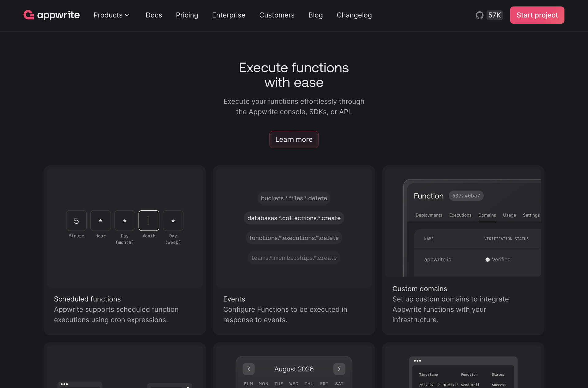Image resolution: width=588 pixels, height=388 pixels.
Task: Click the SendEmail function entry
Action: point(470,385)
